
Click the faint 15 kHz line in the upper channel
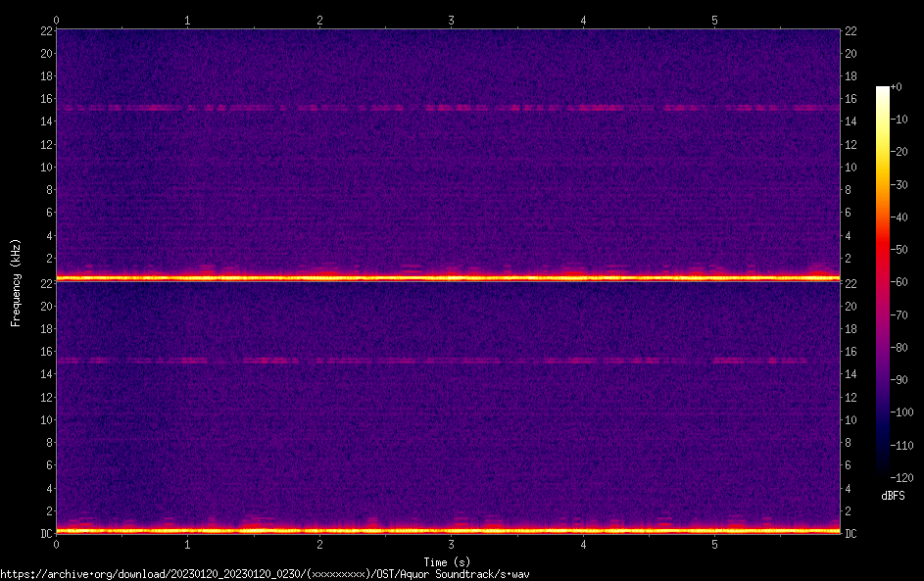click(447, 108)
